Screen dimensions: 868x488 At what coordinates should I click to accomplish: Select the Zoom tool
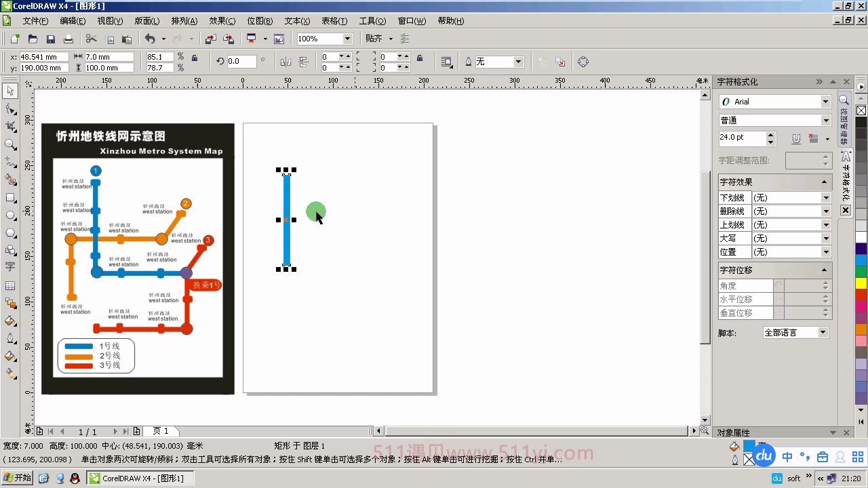click(10, 144)
